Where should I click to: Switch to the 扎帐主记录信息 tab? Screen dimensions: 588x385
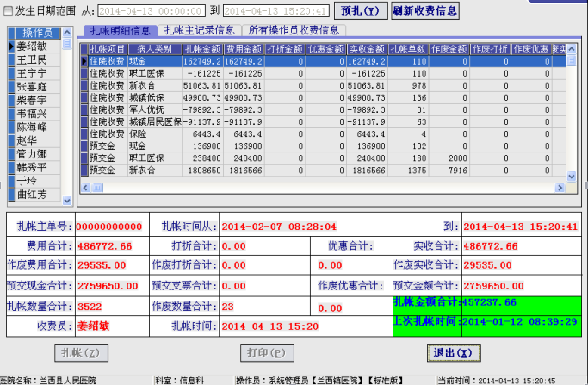(x=198, y=30)
